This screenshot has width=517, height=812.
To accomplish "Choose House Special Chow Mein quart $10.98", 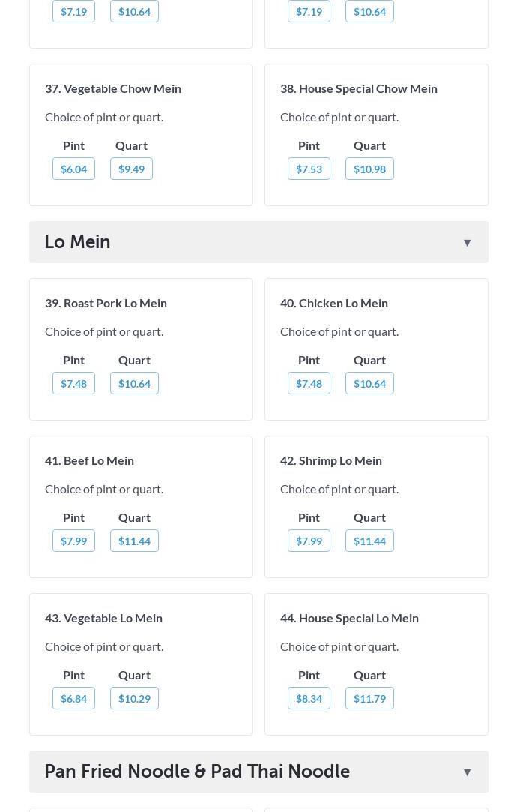I will tap(369, 169).
